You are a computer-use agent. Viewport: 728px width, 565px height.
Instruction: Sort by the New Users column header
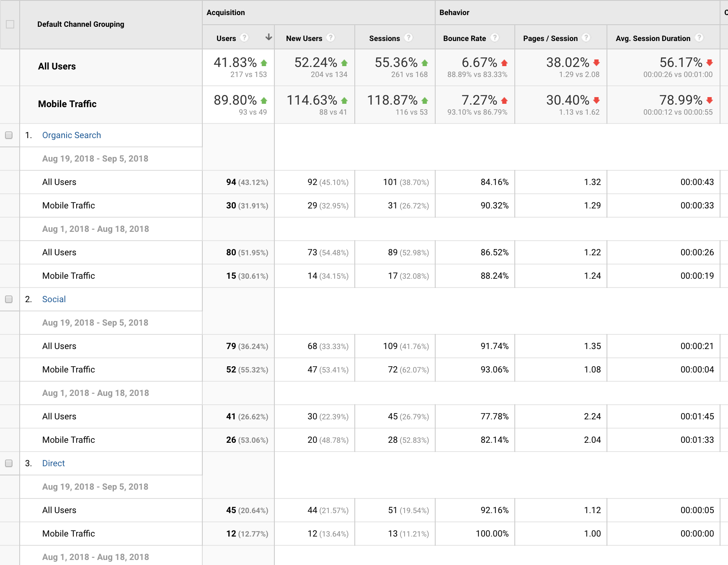[304, 39]
